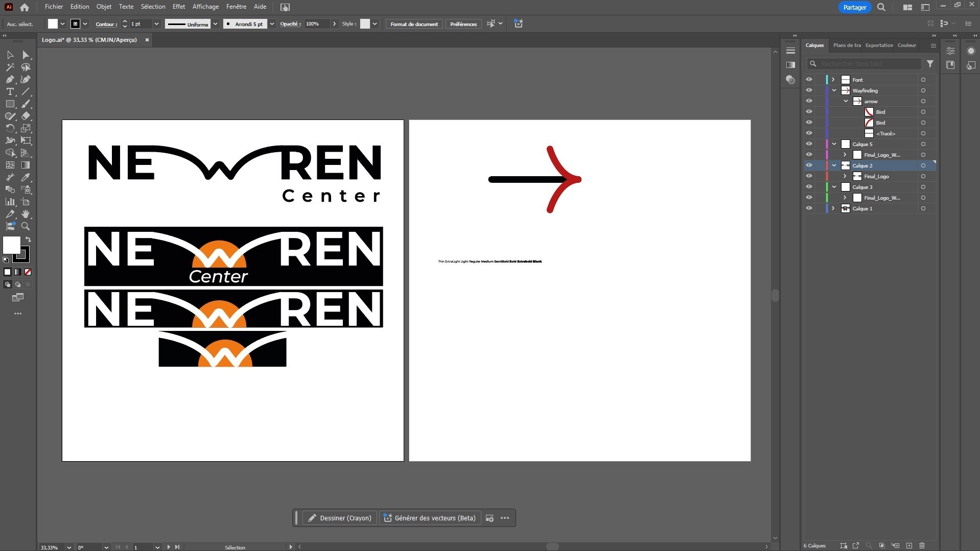Pick the Eyedropper tool

(26, 177)
